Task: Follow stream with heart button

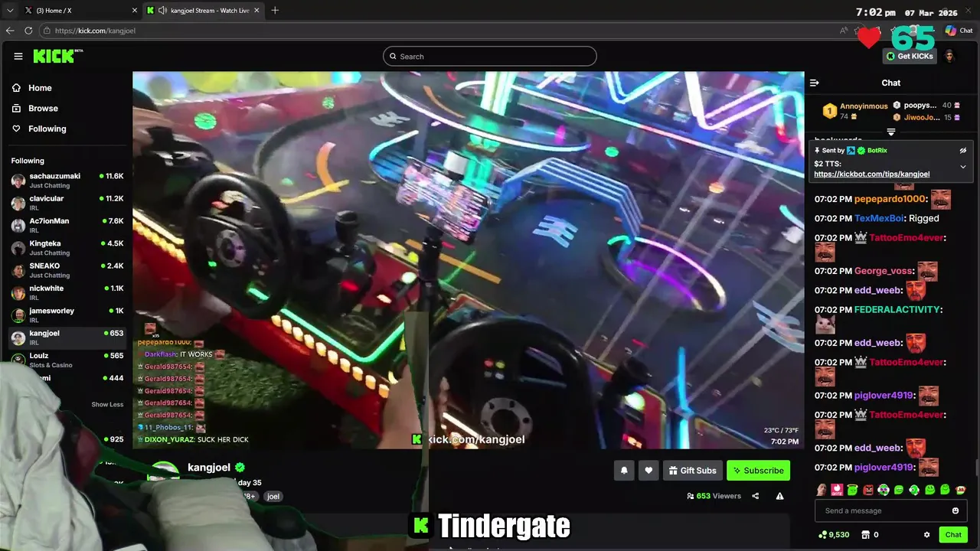Action: [x=648, y=471]
